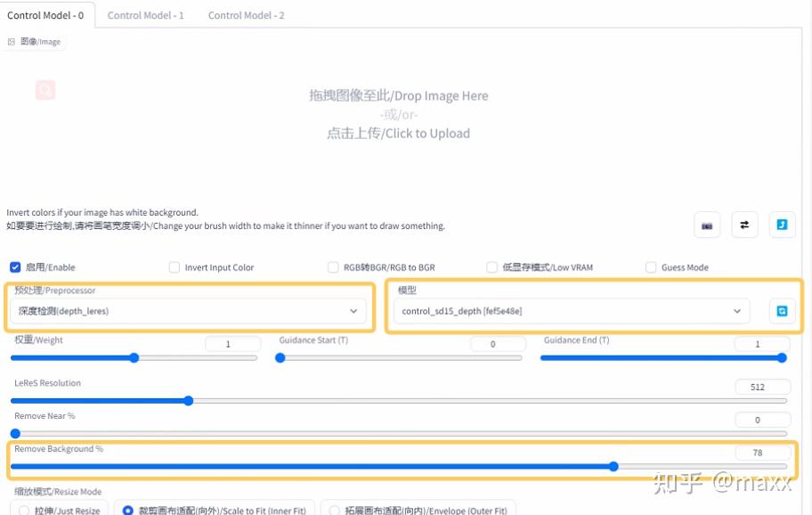Disable the 启用/Enable checkbox
The width and height of the screenshot is (812, 515).
click(x=15, y=266)
